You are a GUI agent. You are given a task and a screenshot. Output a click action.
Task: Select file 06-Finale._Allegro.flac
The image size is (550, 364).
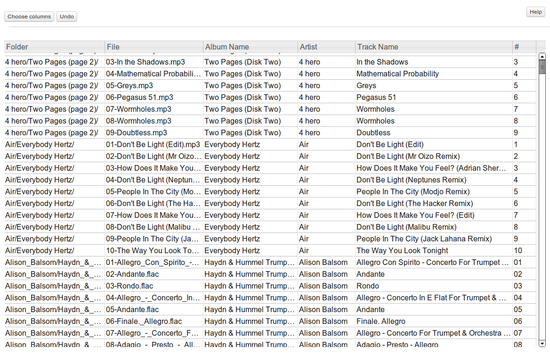tap(144, 321)
